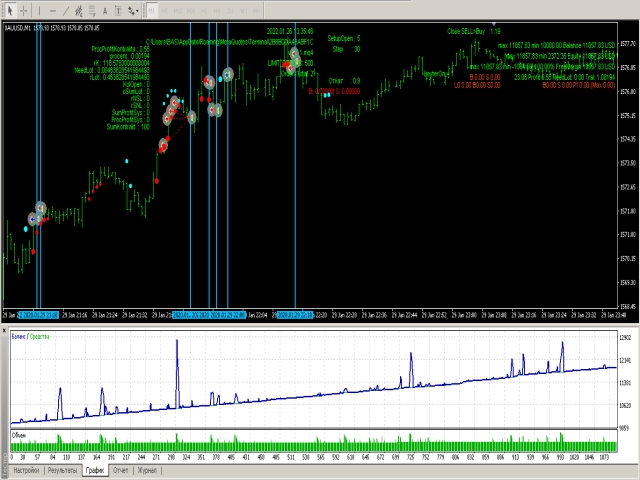Viewport: 640px width, 480px height.
Task: Select the Equidistant Channel tool
Action: click(79, 11)
